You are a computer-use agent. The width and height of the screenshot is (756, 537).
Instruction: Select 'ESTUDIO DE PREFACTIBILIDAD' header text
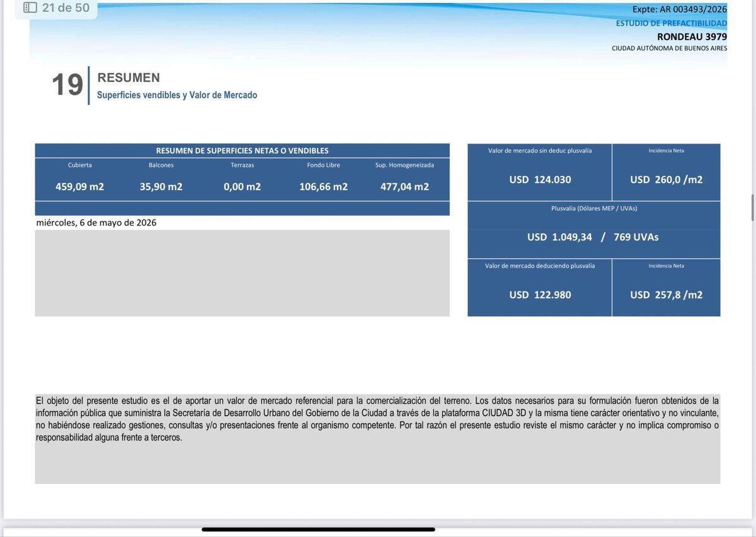(672, 23)
